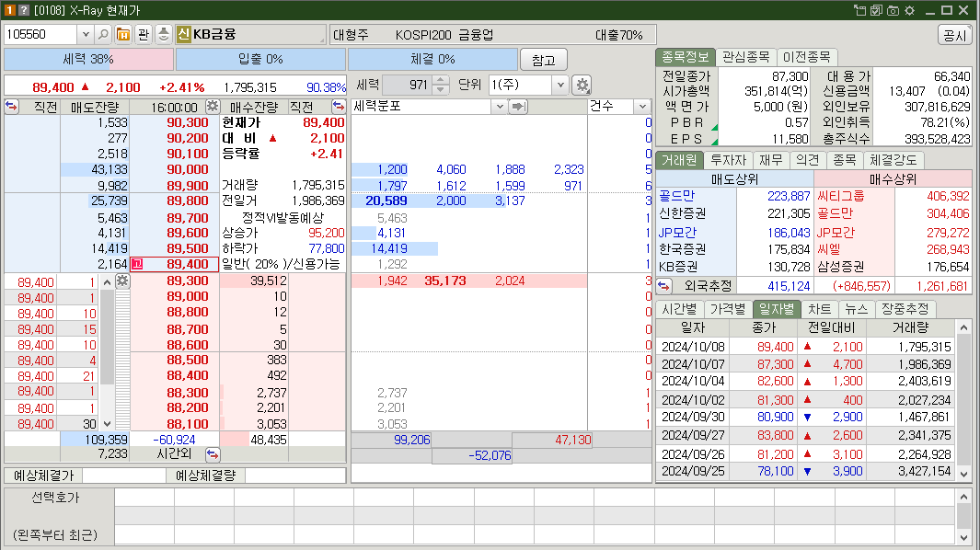Screen dimensions: 980x550
Task: Click the stock code input 105560
Action: click(x=41, y=34)
